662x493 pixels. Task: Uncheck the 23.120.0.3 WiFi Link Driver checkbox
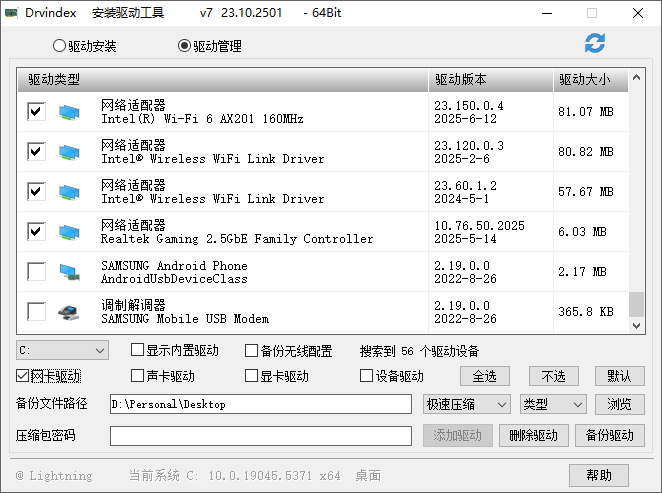point(36,152)
